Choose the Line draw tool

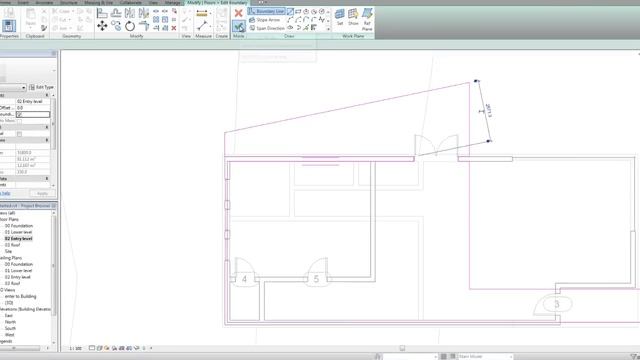pyautogui.click(x=290, y=11)
